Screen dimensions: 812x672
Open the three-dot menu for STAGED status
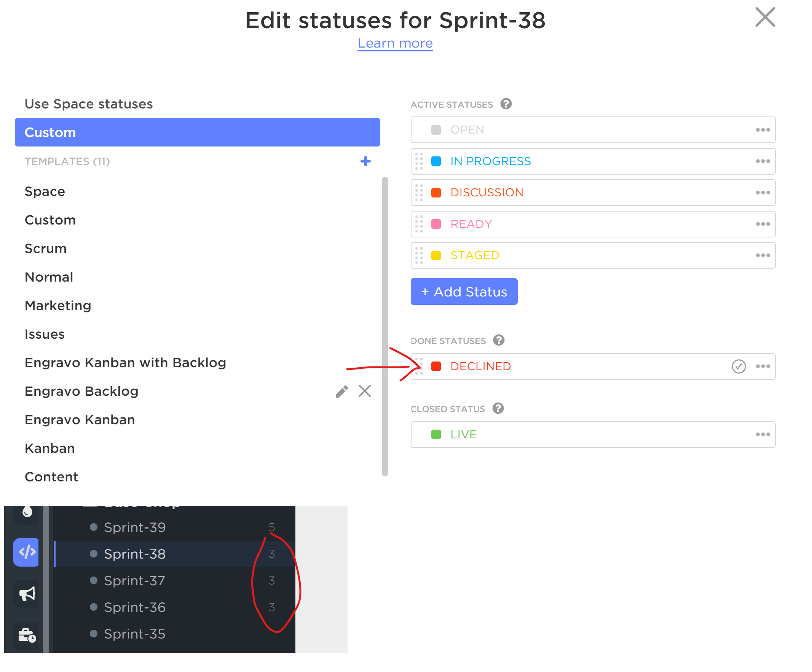coord(763,255)
